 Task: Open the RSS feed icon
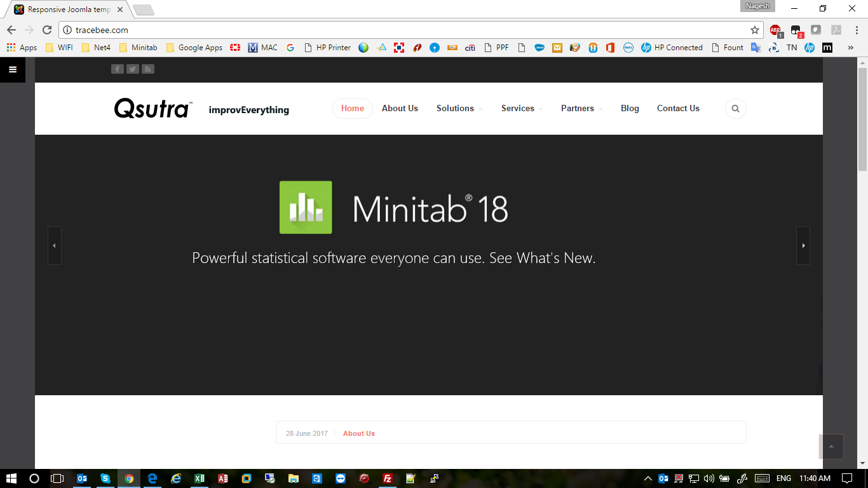[148, 69]
